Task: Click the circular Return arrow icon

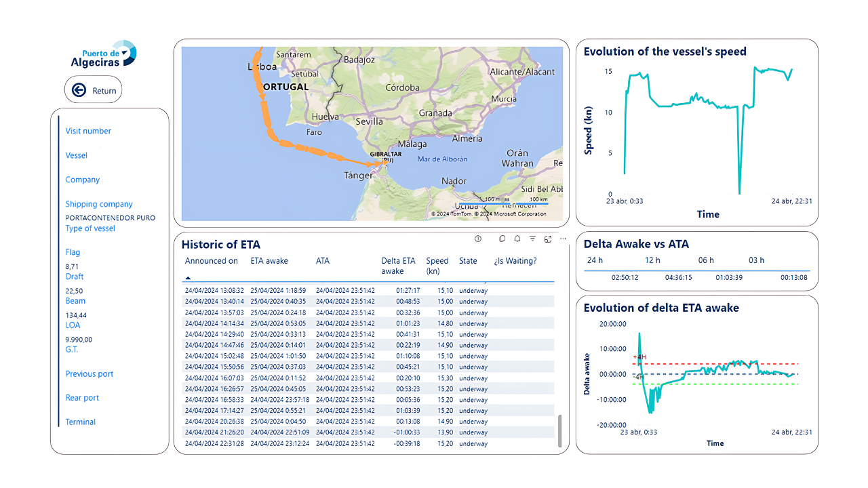Action: click(x=79, y=89)
